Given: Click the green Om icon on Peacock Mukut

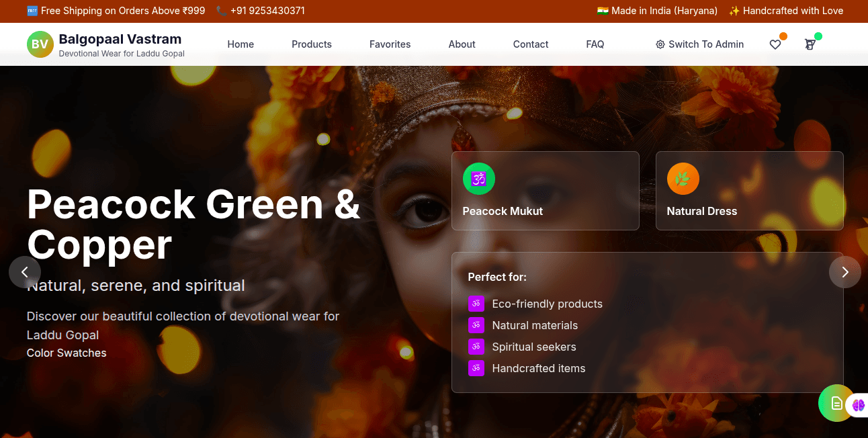Looking at the screenshot, I should [479, 179].
